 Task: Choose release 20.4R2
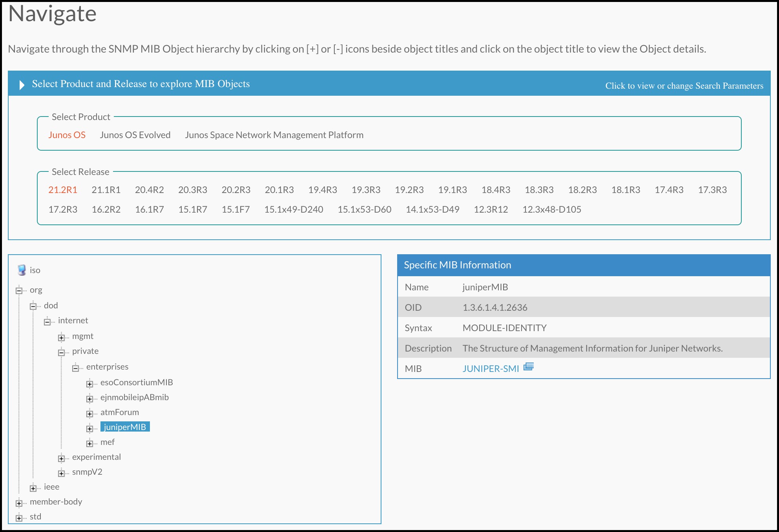149,190
